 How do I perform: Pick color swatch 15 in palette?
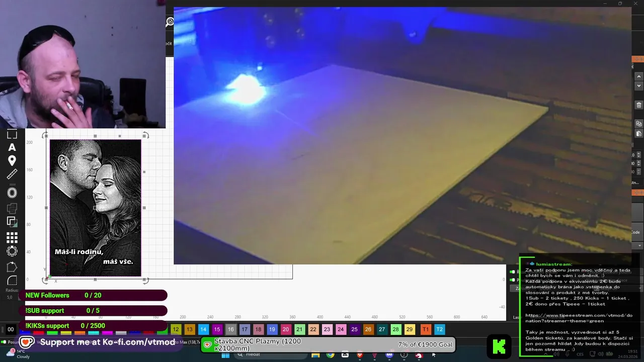[217, 329]
